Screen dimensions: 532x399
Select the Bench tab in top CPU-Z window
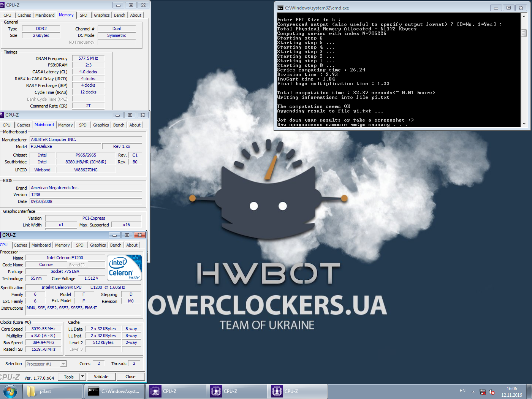pos(120,15)
